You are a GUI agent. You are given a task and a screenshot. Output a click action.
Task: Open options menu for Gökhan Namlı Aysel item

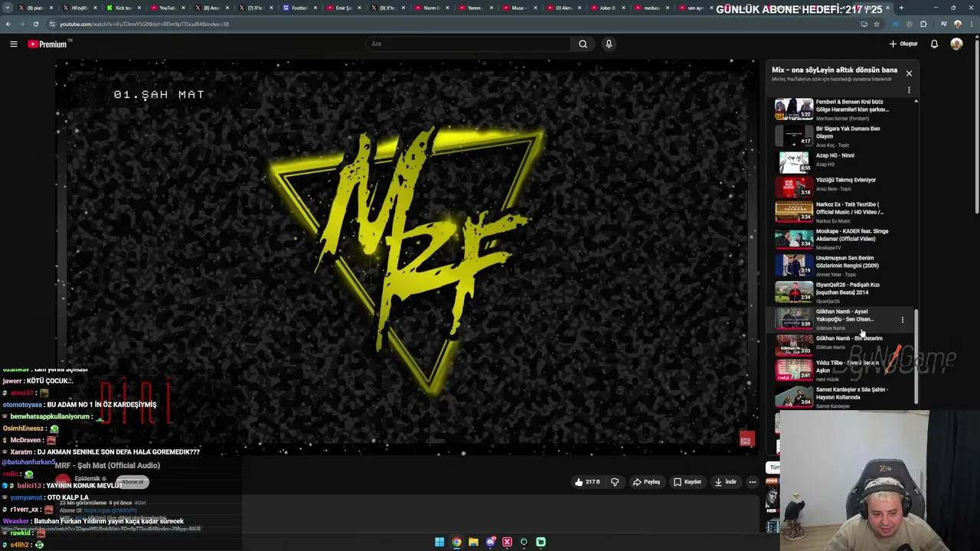click(x=903, y=320)
